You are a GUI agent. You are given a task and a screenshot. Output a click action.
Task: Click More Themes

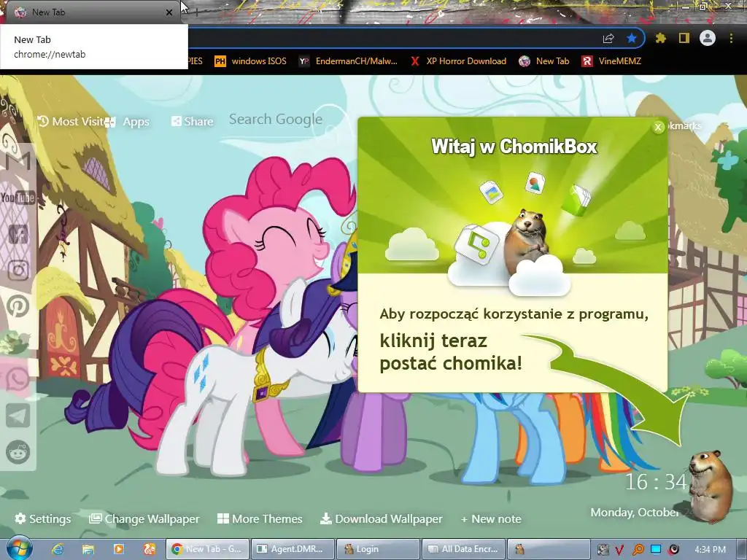(260, 518)
